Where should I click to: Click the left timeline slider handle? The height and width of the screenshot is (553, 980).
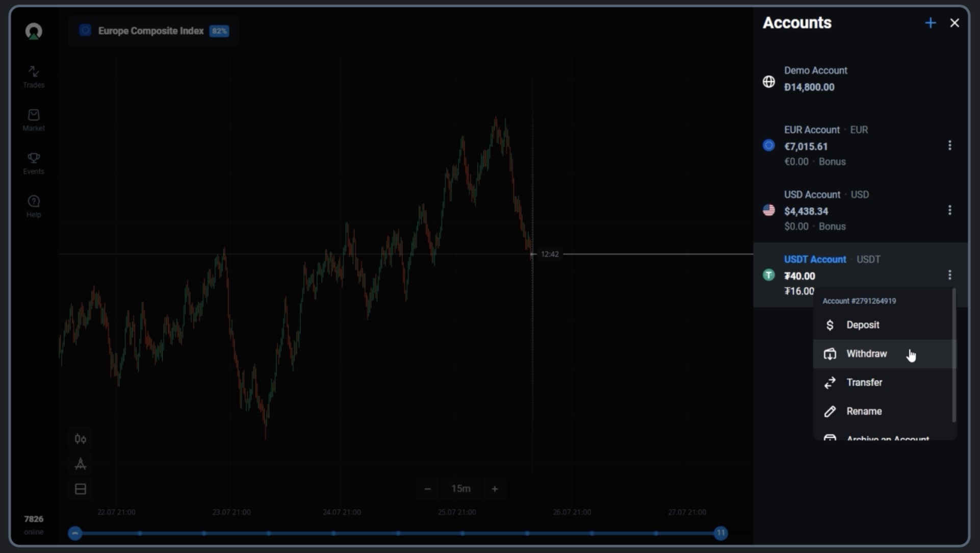[x=75, y=533]
